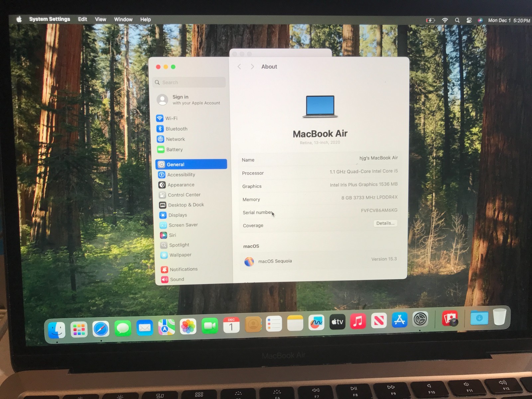Open Battery settings
The height and width of the screenshot is (399, 532).
point(174,150)
